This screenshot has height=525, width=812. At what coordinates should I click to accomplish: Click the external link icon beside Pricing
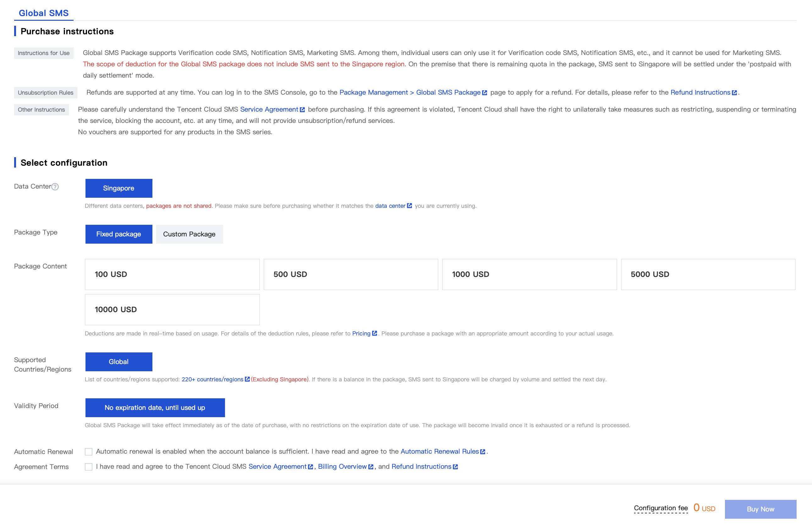tap(375, 334)
